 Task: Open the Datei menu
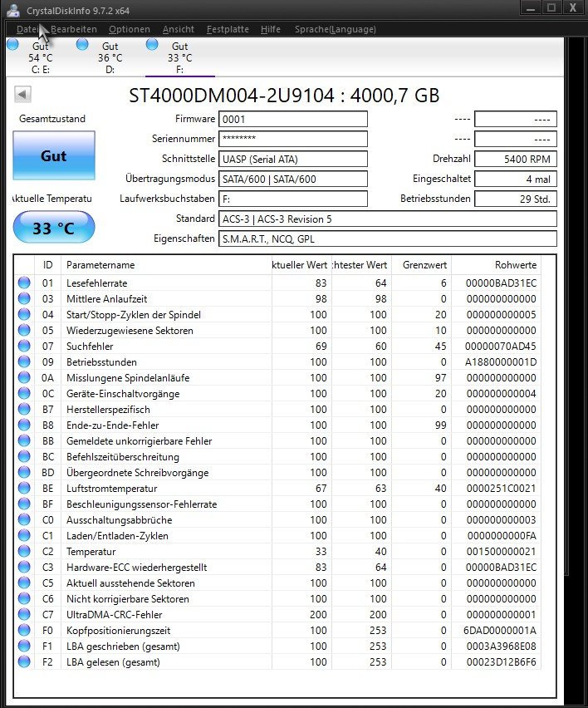(27, 29)
